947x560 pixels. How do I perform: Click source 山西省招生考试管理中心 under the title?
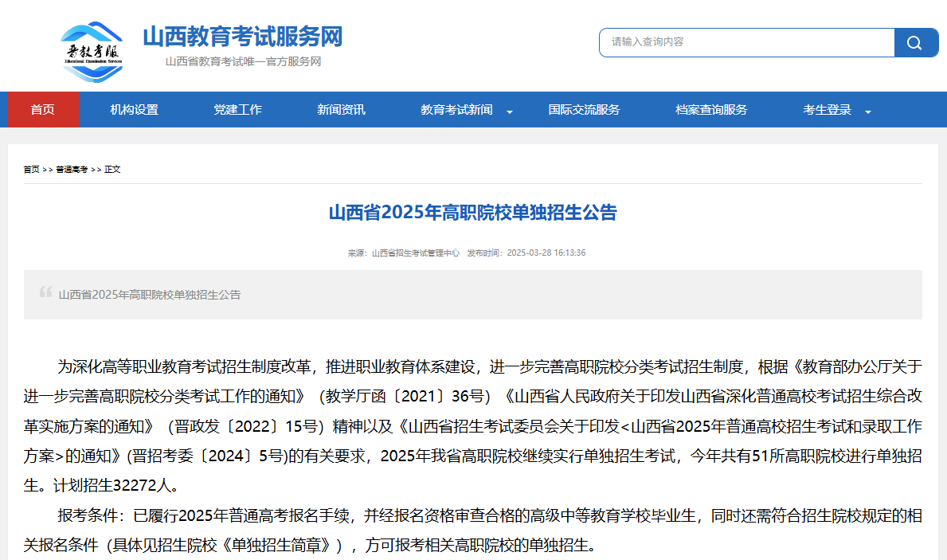415,253
